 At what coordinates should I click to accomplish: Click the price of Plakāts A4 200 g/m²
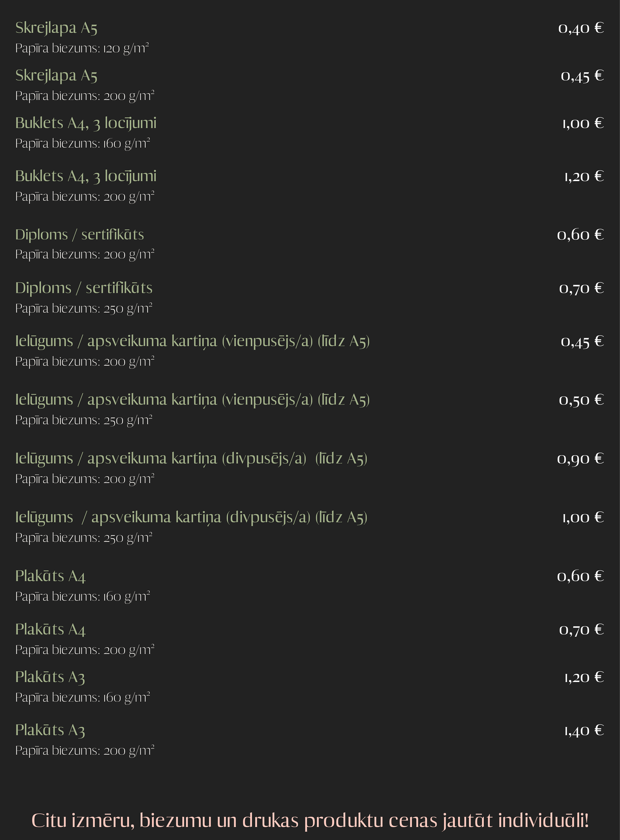click(x=581, y=630)
